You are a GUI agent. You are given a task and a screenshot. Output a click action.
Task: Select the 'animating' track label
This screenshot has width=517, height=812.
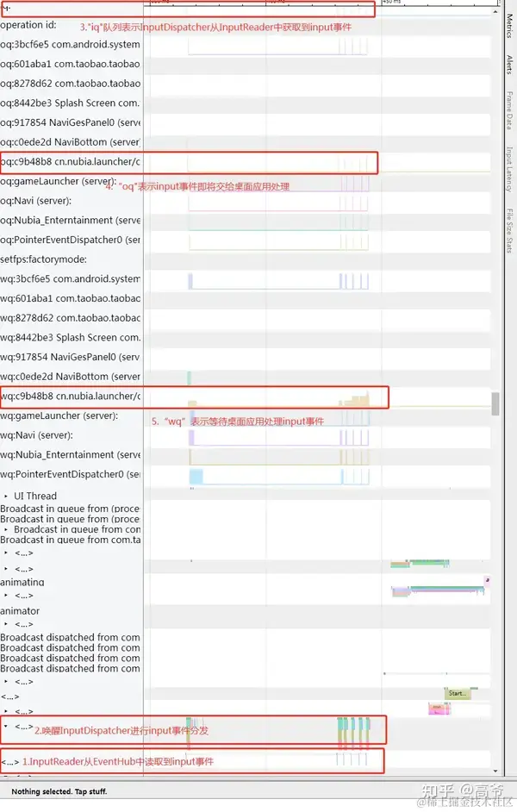pos(22,582)
